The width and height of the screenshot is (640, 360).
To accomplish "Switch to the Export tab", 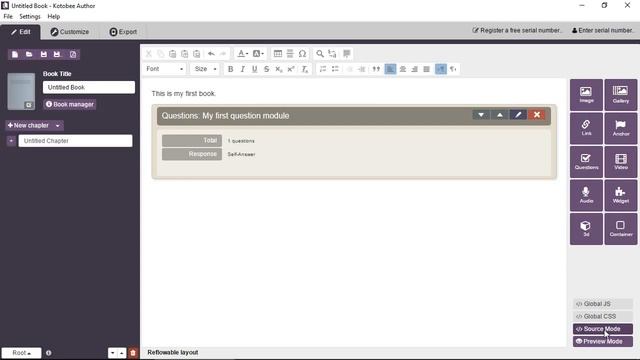I will pos(123,32).
